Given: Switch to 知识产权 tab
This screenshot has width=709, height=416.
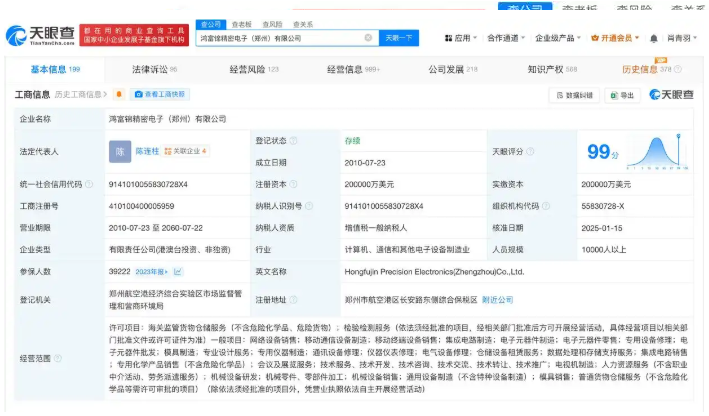Looking at the screenshot, I should click(x=553, y=69).
